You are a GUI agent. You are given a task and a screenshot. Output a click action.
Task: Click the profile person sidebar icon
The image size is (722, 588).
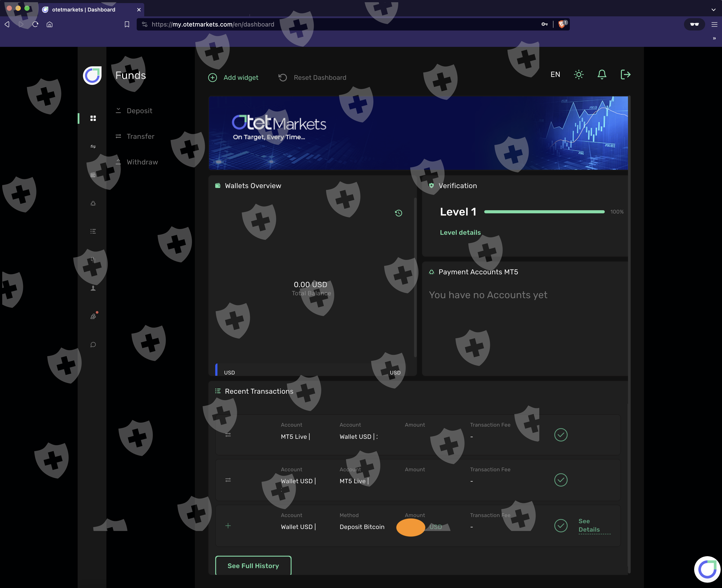93,288
